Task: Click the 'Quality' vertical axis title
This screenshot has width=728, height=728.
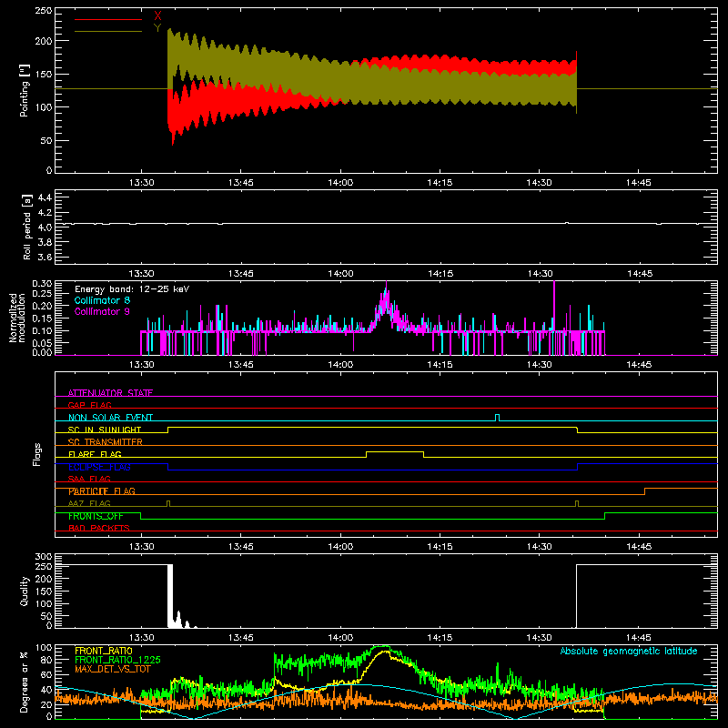Action: point(25,591)
